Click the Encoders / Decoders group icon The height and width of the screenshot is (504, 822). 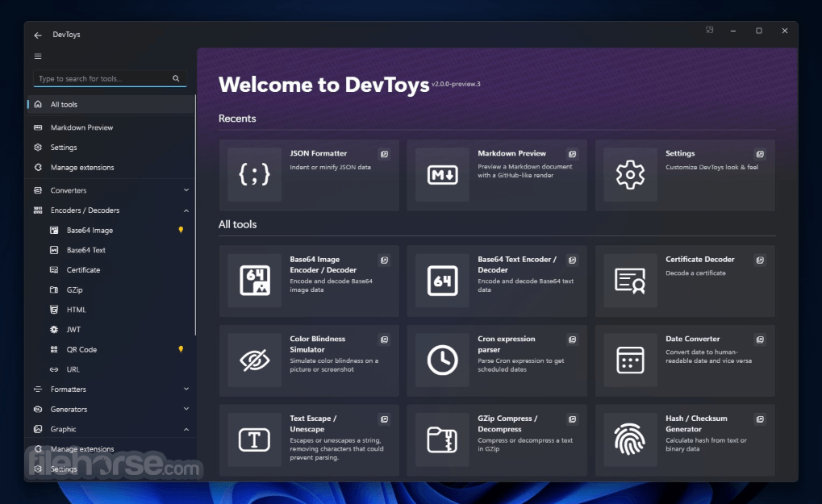click(38, 210)
